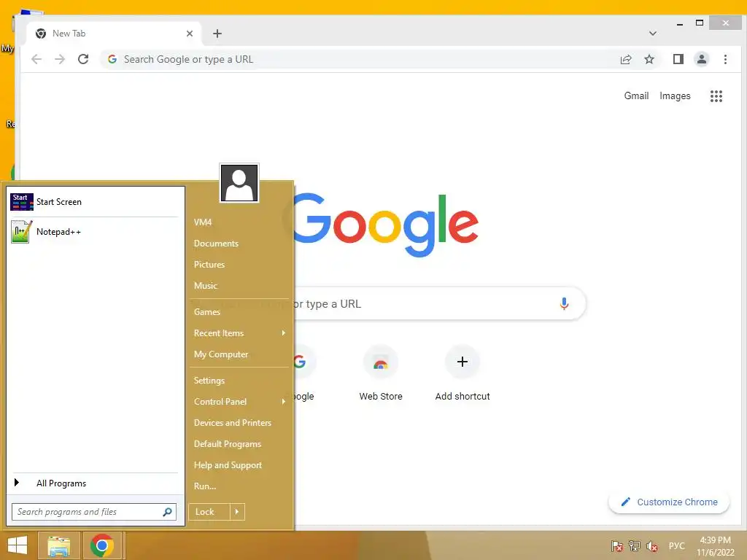This screenshot has width=747, height=560.
Task: Open a new Chrome tab
Action: pos(217,34)
